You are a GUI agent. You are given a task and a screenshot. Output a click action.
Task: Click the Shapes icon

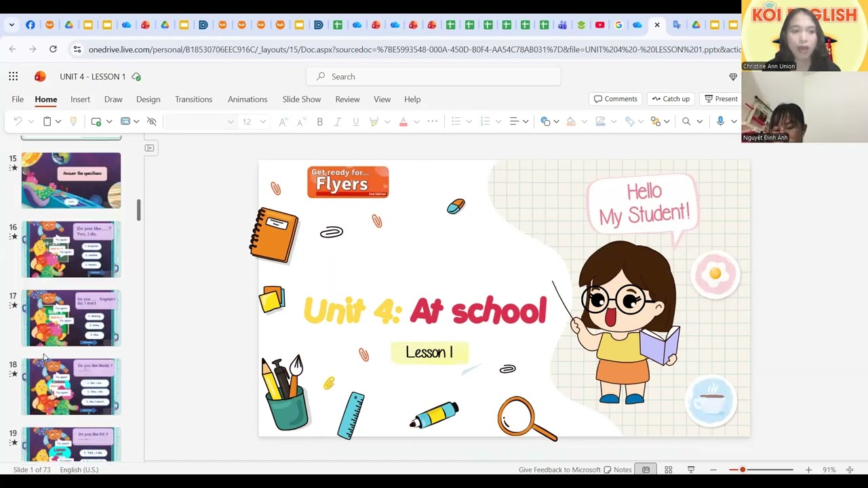[x=545, y=121]
